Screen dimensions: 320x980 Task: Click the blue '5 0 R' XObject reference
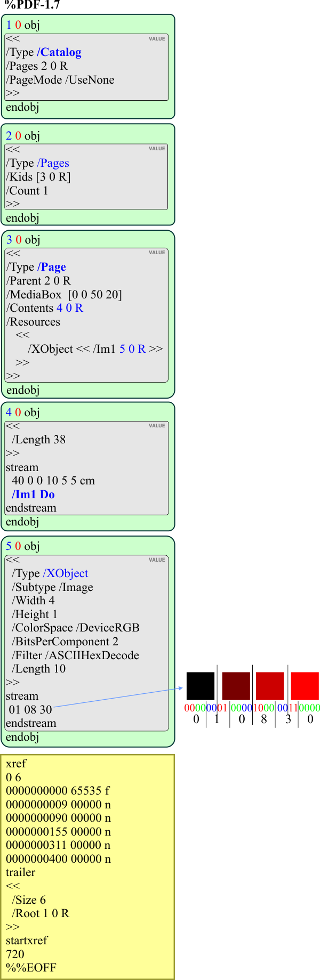[132, 349]
